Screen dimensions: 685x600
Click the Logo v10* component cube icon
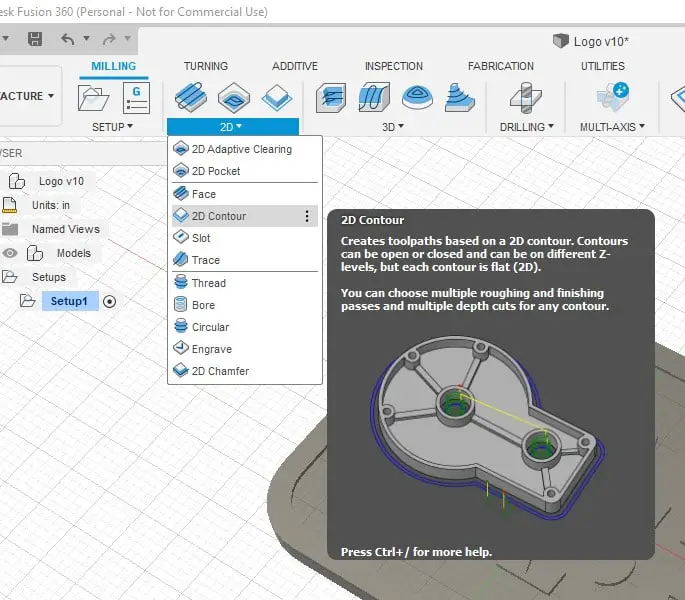click(560, 41)
